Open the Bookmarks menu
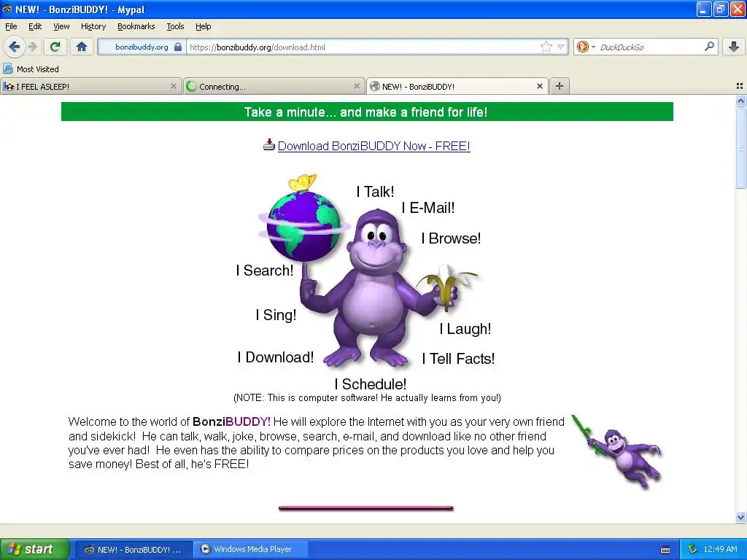747x560 pixels. (136, 26)
